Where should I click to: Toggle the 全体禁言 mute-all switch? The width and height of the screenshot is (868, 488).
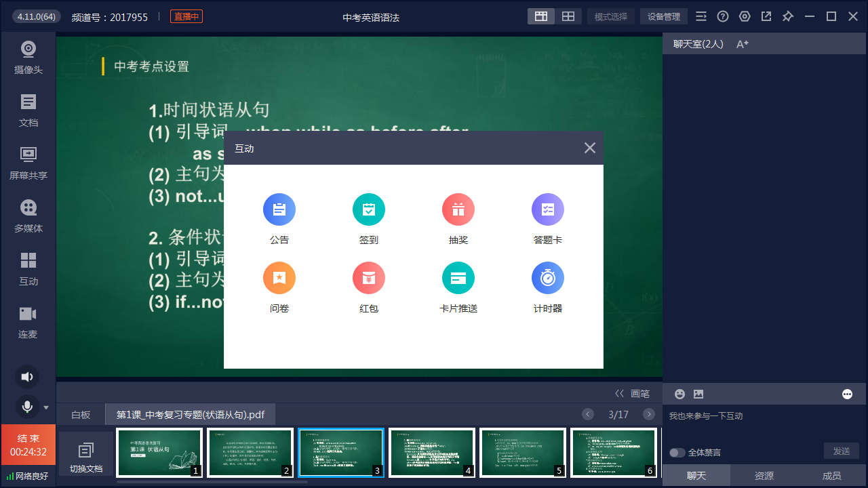pyautogui.click(x=677, y=453)
